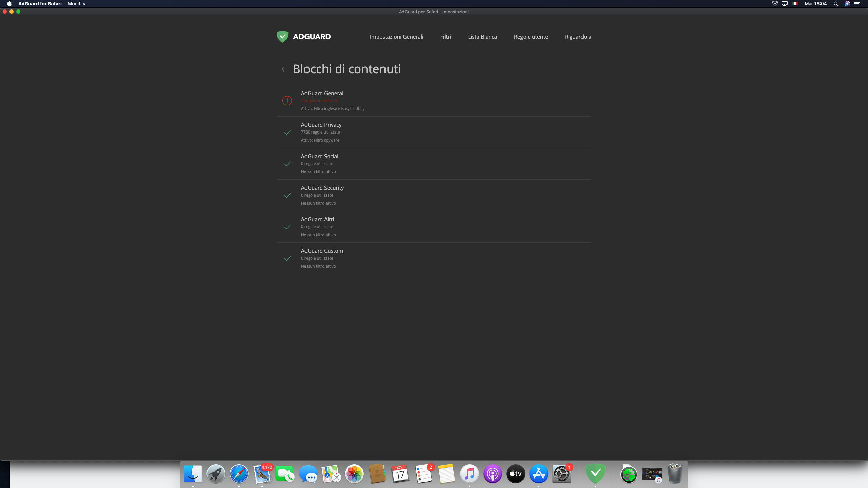Image resolution: width=868 pixels, height=488 pixels.
Task: Open the Notification Center icon
Action: click(857, 4)
